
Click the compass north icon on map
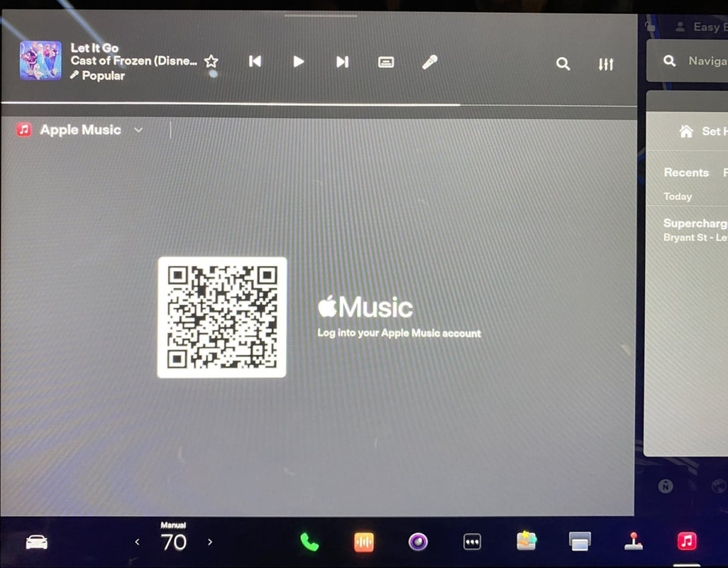point(666,486)
